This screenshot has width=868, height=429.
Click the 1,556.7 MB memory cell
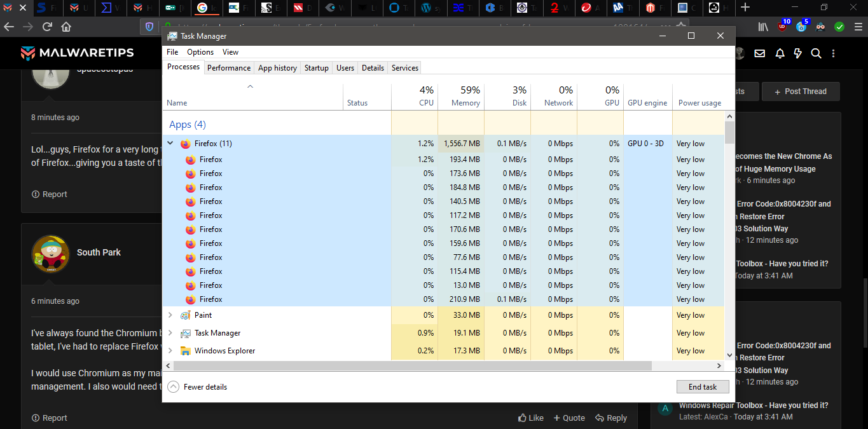click(x=461, y=144)
